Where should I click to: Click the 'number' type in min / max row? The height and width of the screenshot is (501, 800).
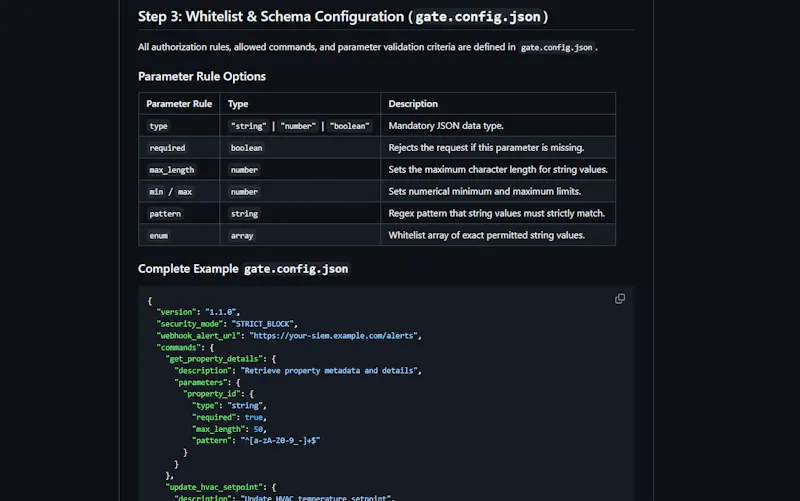tap(300, 191)
